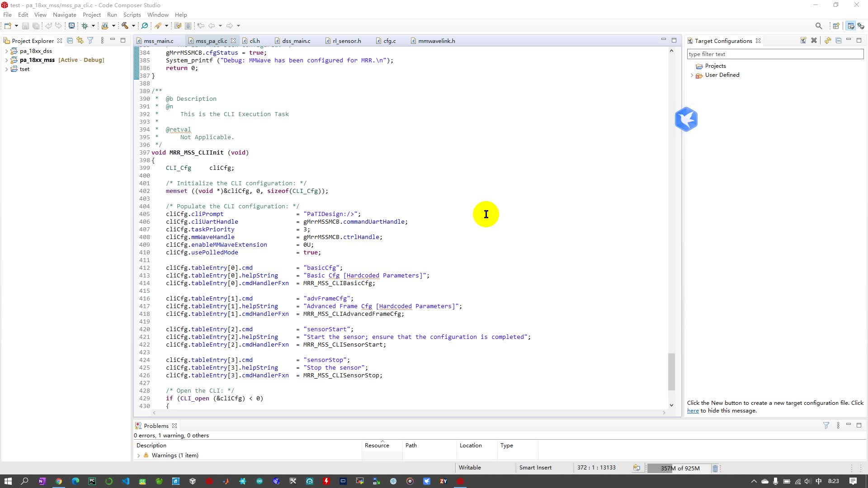Click the 'here' link to hide message

point(693,411)
